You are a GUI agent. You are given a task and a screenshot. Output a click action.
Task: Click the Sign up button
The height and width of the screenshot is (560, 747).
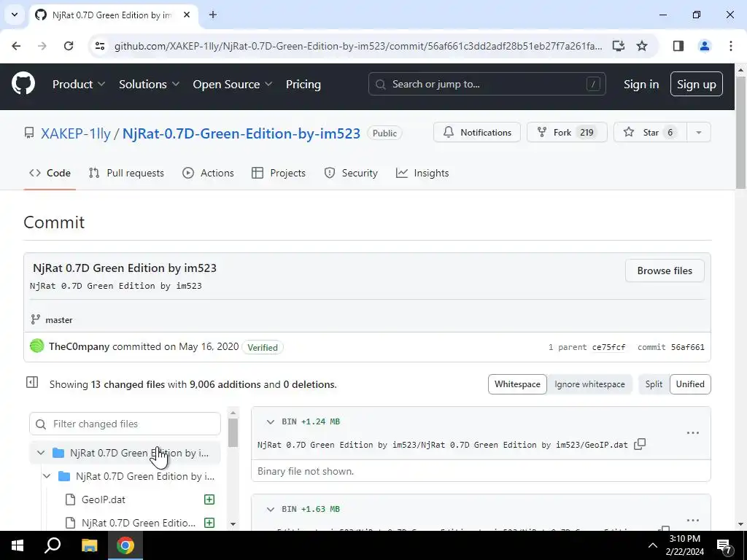tap(696, 85)
